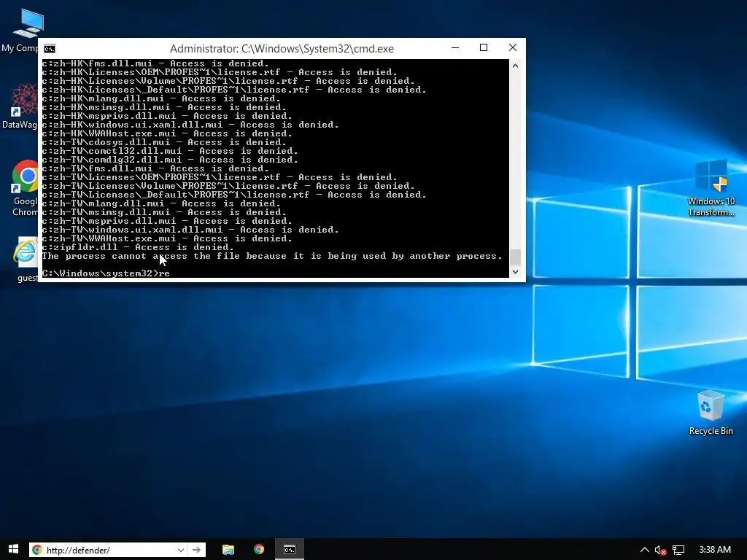Click the 'c:zh-TW\msprivs.dll.mui' output line
The width and height of the screenshot is (747, 560).
167,221
